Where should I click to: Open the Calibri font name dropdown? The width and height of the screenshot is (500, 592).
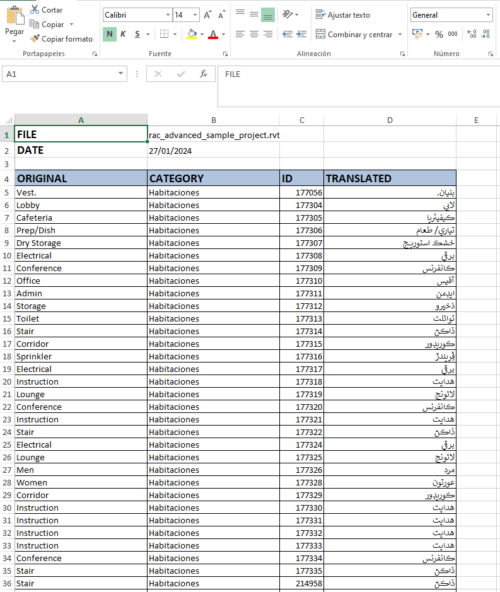pos(168,15)
